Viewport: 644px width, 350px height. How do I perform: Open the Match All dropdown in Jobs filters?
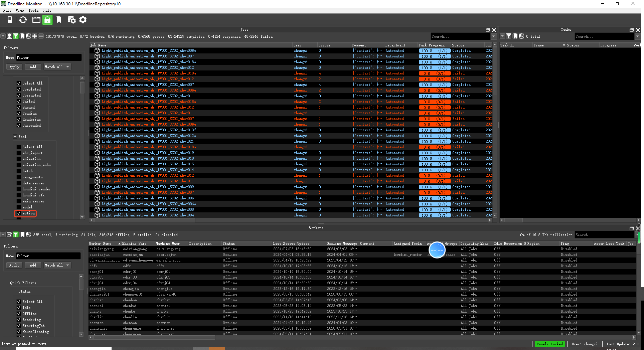(x=57, y=67)
